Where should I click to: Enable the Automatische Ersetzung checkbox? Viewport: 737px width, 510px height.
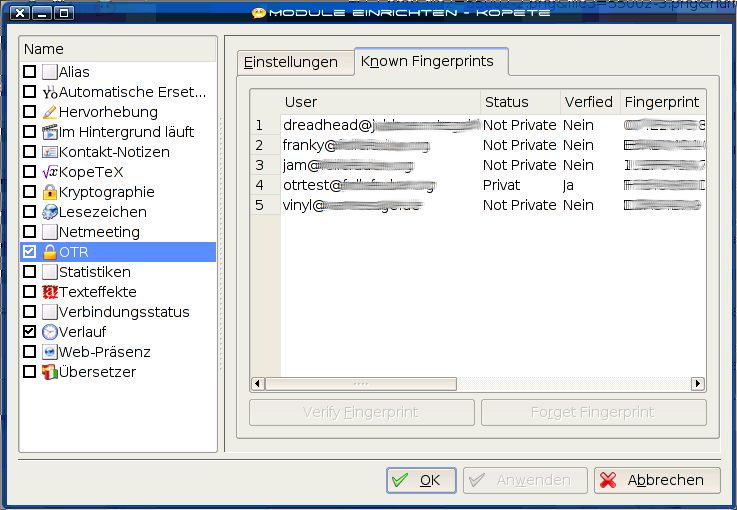tap(30, 92)
